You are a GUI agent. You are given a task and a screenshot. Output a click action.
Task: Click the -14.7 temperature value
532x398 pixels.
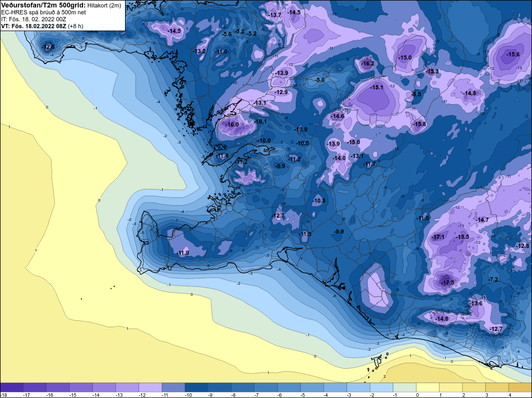[482, 220]
